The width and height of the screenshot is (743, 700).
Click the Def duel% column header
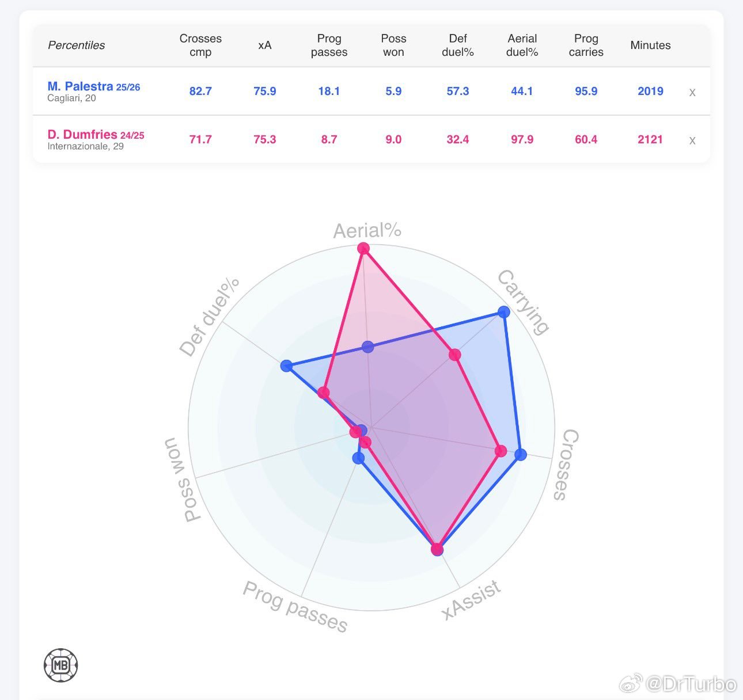[x=458, y=45]
